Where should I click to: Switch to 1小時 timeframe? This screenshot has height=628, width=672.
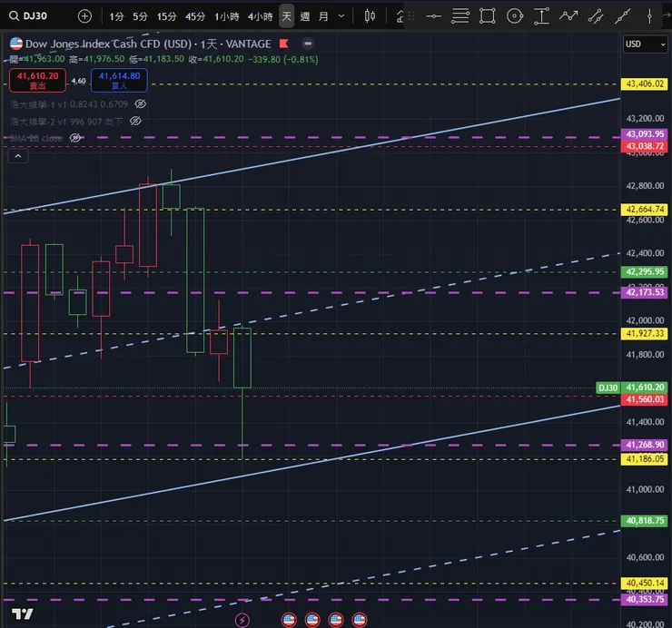tap(227, 16)
